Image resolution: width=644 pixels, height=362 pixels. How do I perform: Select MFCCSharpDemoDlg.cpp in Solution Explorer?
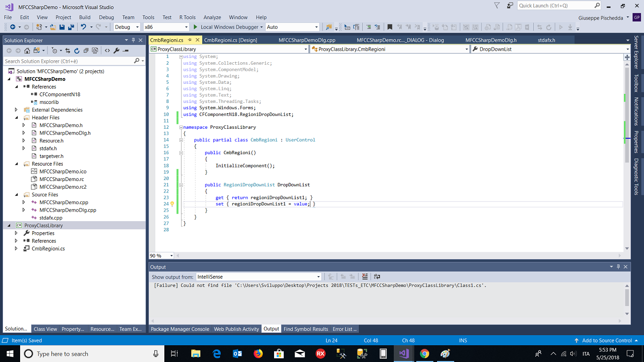[68, 210]
